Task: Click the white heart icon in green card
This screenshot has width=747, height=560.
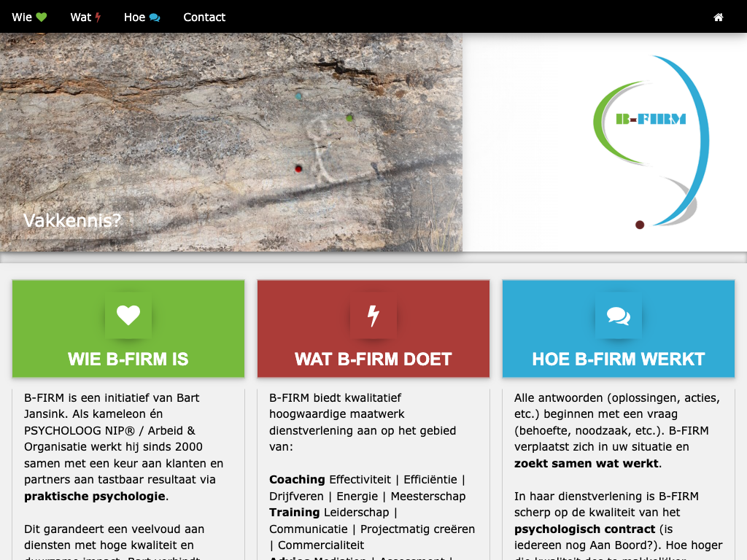Action: point(128,315)
